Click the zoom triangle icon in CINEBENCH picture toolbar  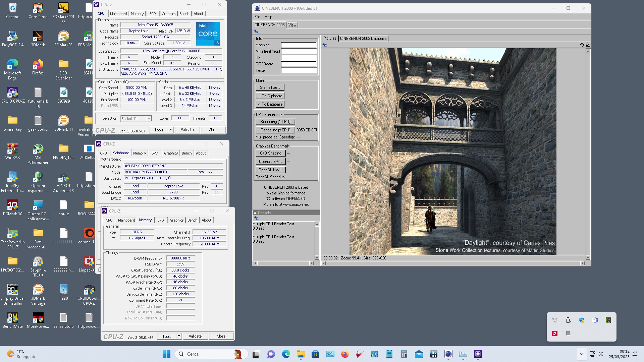[x=588, y=45]
